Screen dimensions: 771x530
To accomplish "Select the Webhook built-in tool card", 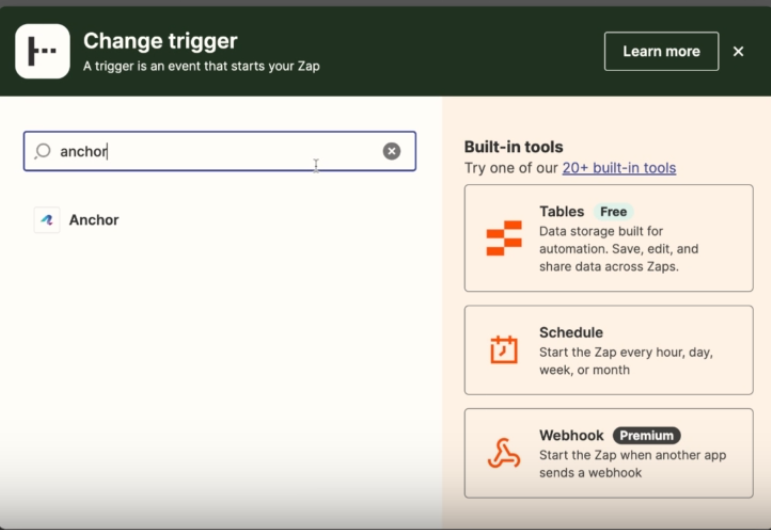I will point(609,453).
